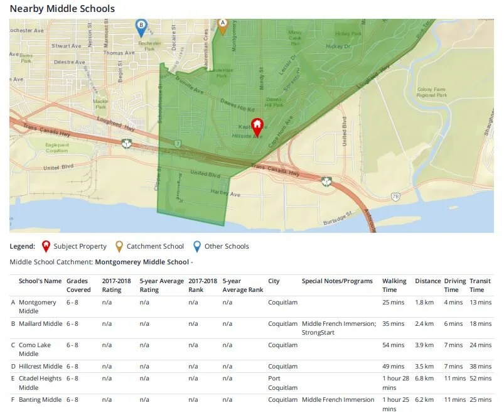
Task: Click the Other Schools legend label
Action: tap(227, 246)
